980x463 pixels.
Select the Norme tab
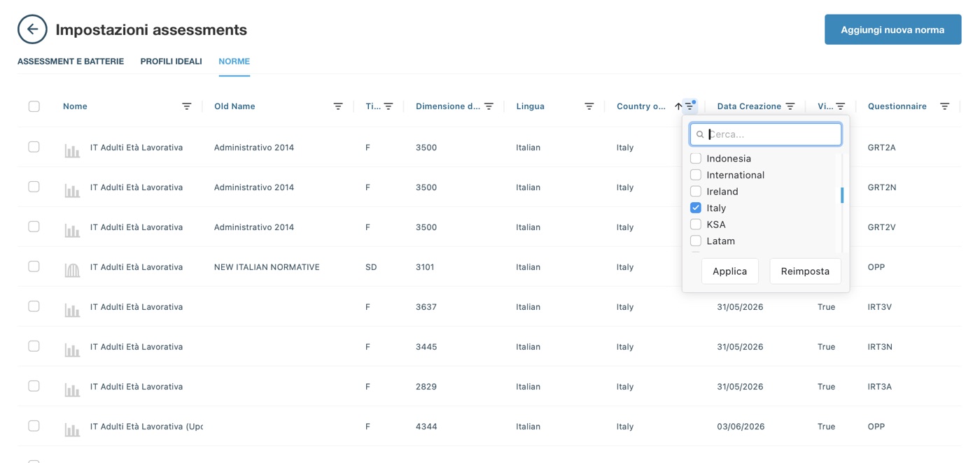234,62
